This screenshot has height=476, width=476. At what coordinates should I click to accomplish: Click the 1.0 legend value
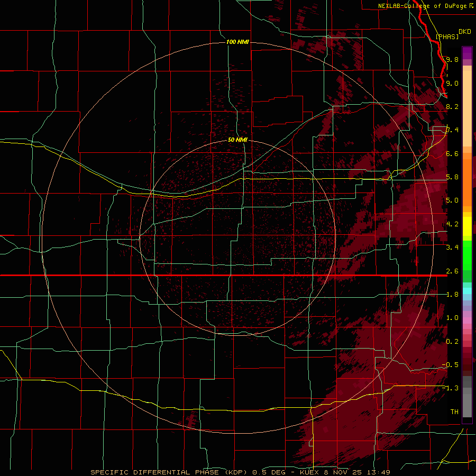pyautogui.click(x=452, y=318)
